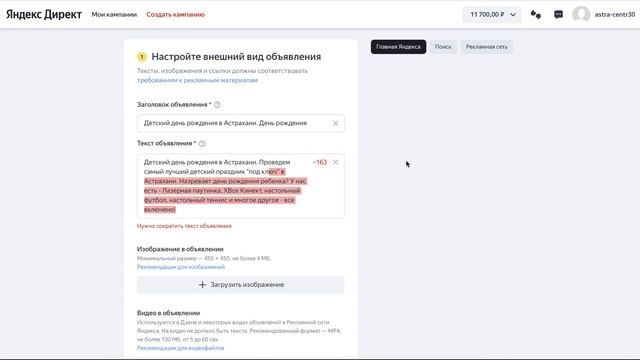Click the Видео в объявлении heading
Screen dimensions: 640x360
pyautogui.click(x=168, y=313)
